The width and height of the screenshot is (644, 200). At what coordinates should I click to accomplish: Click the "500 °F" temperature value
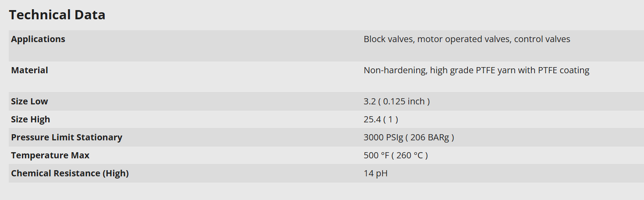click(376, 155)
